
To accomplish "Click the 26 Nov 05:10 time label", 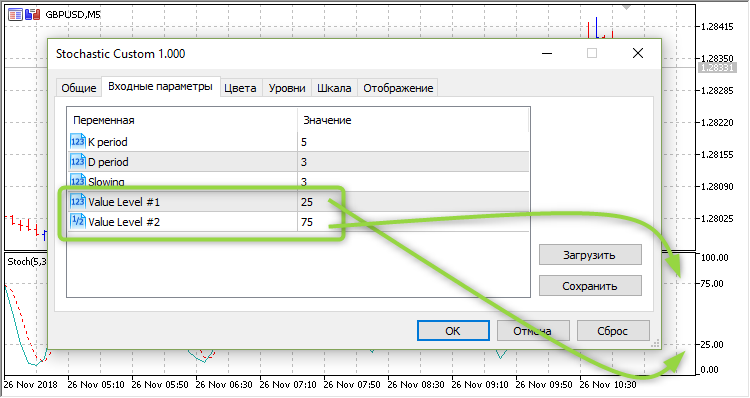I will (96, 385).
